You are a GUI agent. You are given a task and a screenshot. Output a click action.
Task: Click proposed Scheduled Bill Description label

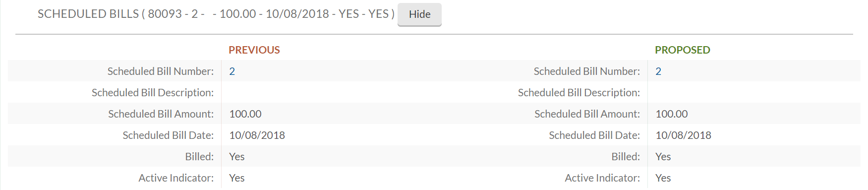[x=579, y=93]
